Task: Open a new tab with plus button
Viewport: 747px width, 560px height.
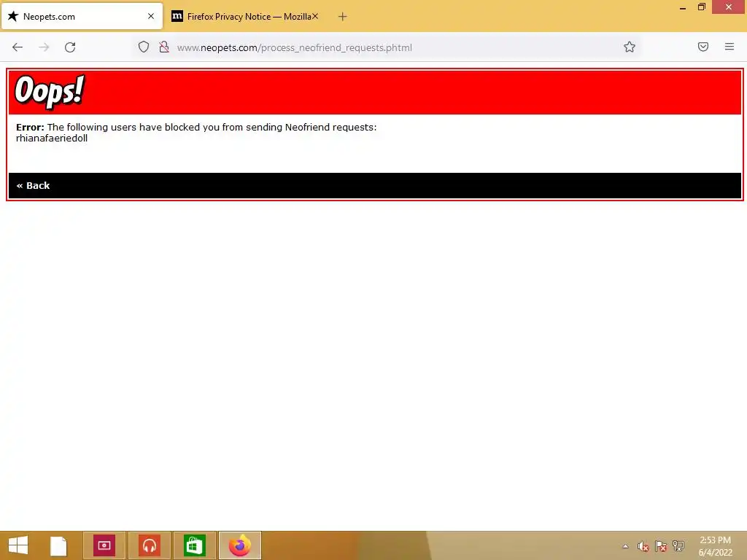Action: coord(343,17)
